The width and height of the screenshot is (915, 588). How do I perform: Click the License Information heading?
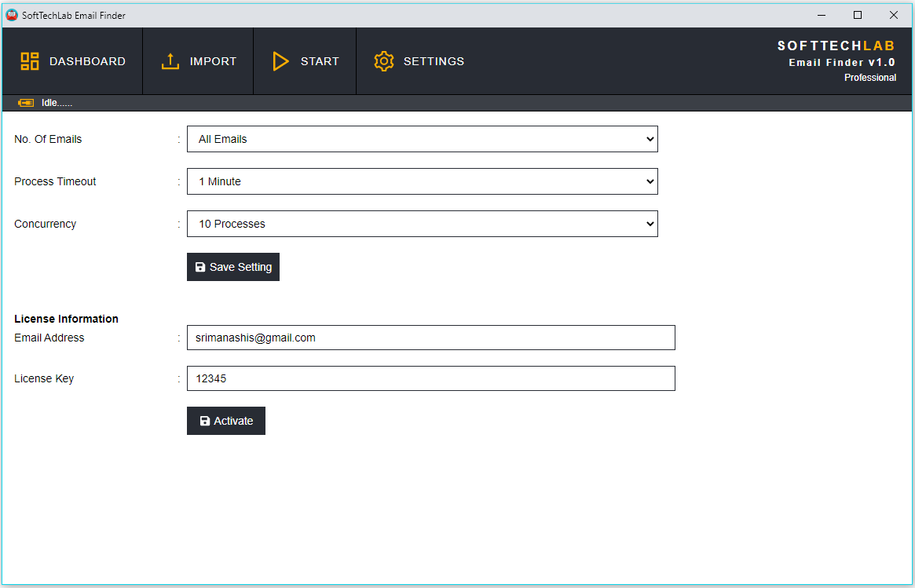67,319
